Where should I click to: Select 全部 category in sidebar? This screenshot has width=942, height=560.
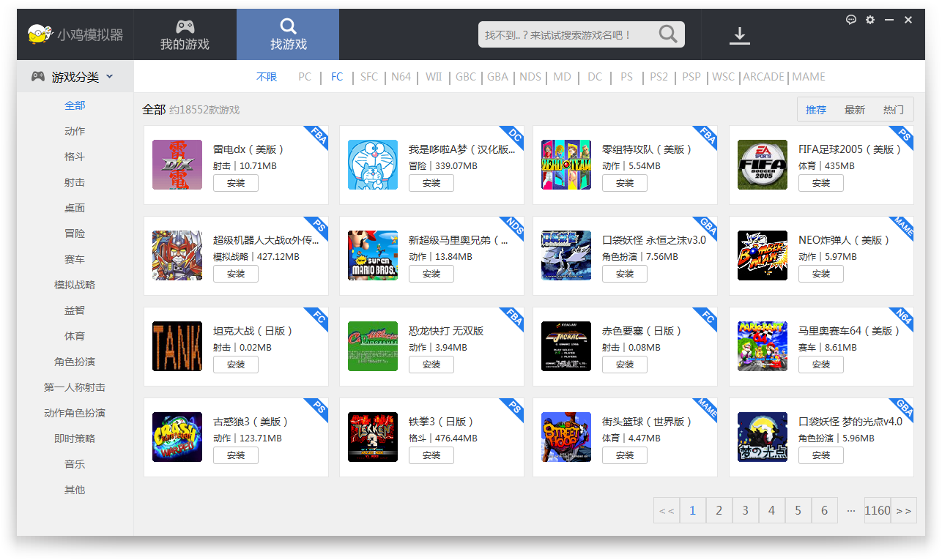pyautogui.click(x=75, y=105)
